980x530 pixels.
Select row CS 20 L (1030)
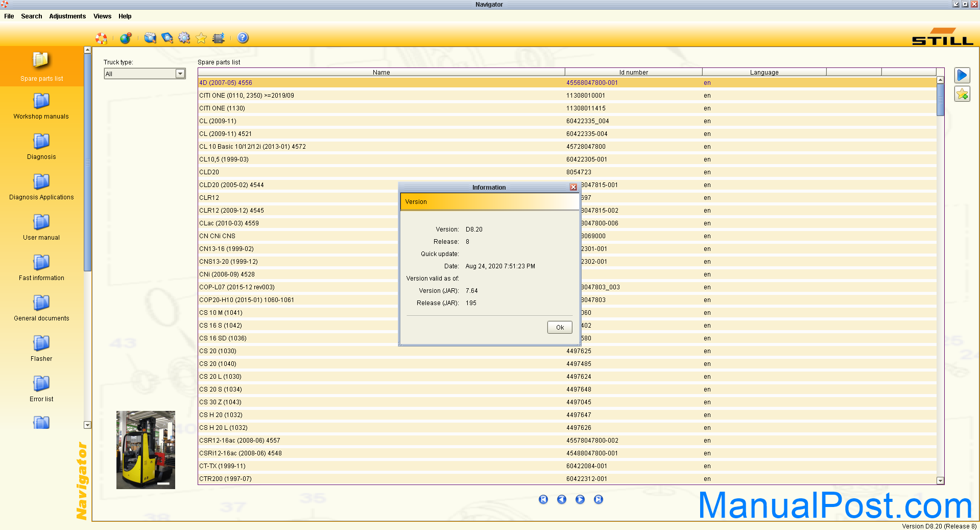(x=567, y=377)
